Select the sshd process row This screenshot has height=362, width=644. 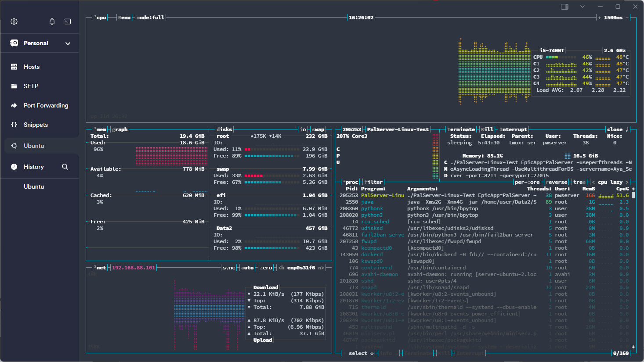click(484, 281)
